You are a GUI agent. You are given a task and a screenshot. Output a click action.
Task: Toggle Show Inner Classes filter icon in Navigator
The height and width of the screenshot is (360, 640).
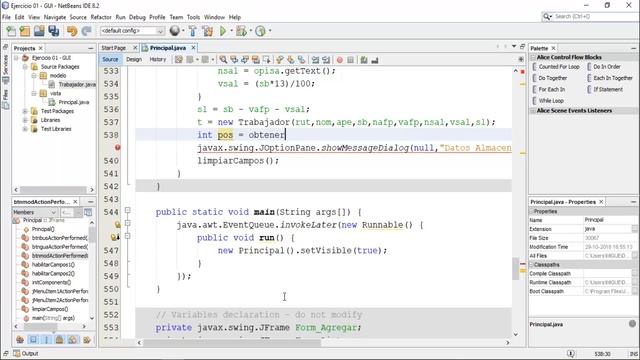tap(73, 339)
